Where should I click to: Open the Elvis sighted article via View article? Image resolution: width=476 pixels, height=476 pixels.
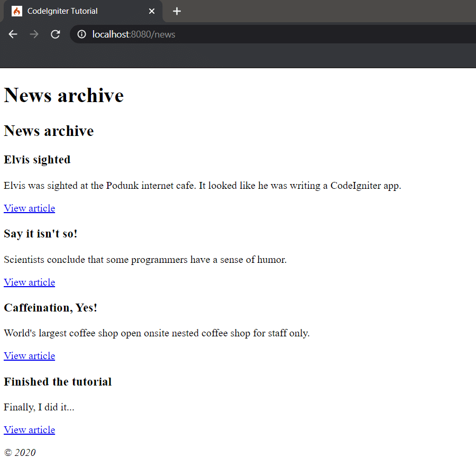pyautogui.click(x=29, y=208)
